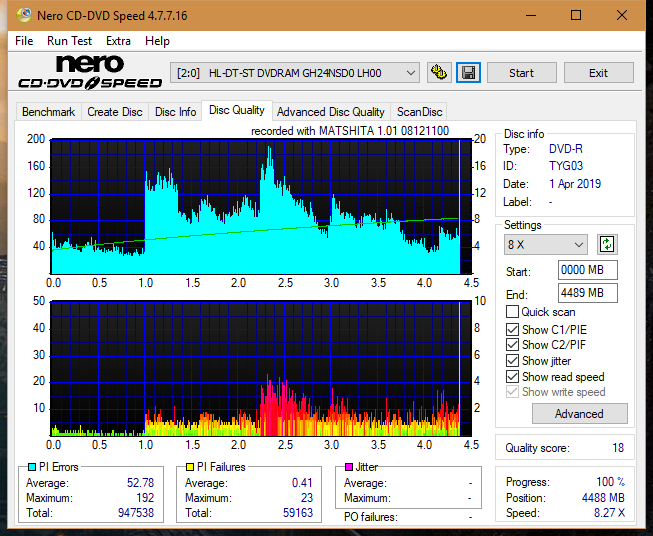653x536 pixels.
Task: Click the date 1 Apr 2019 text
Action: point(575,184)
